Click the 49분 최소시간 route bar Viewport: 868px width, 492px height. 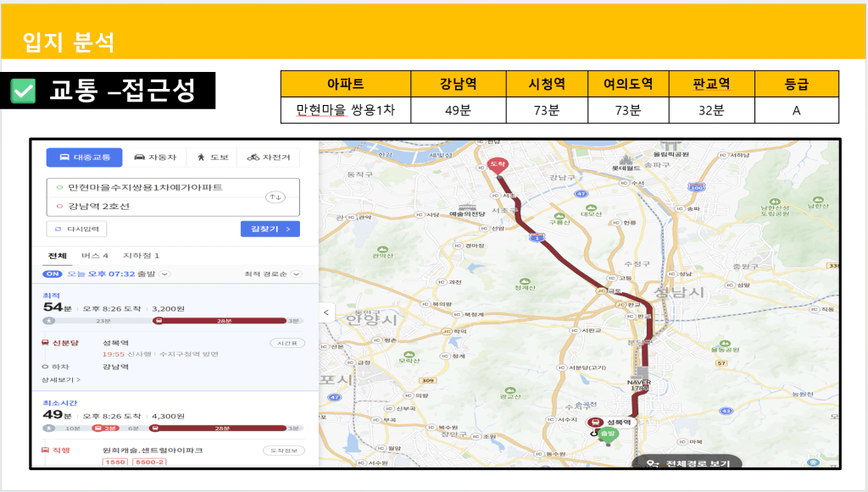(x=171, y=428)
